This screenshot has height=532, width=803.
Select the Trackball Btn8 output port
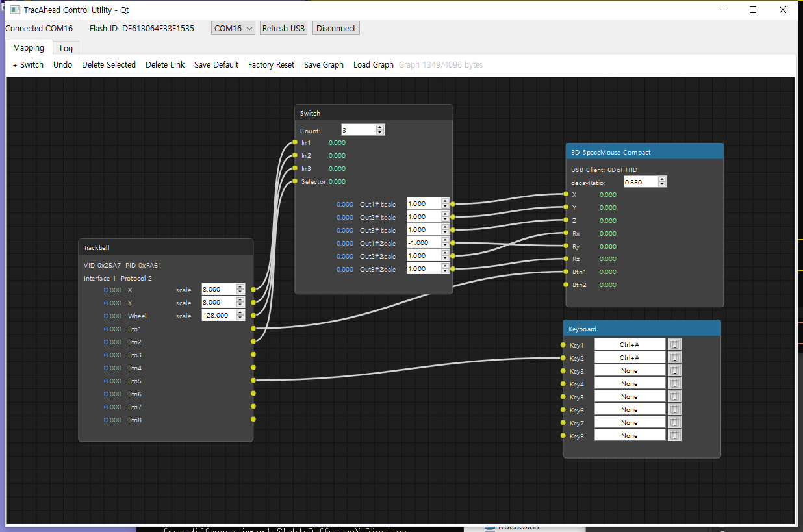(253, 420)
